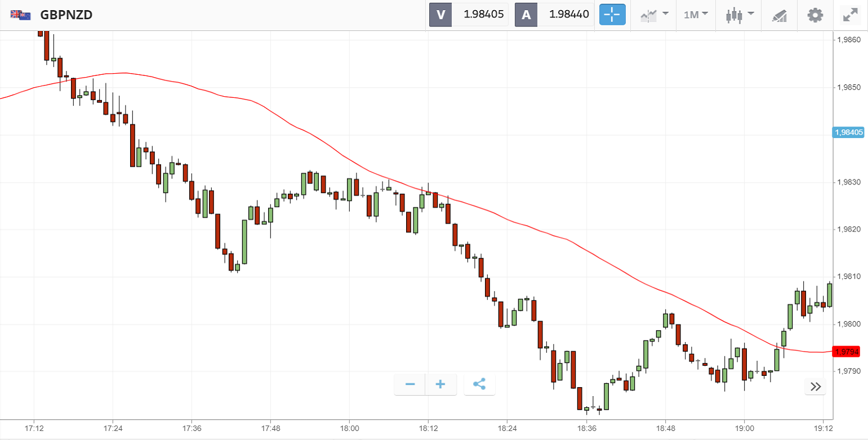
Task: Click the GBPNZD flag icon
Action: (x=21, y=15)
